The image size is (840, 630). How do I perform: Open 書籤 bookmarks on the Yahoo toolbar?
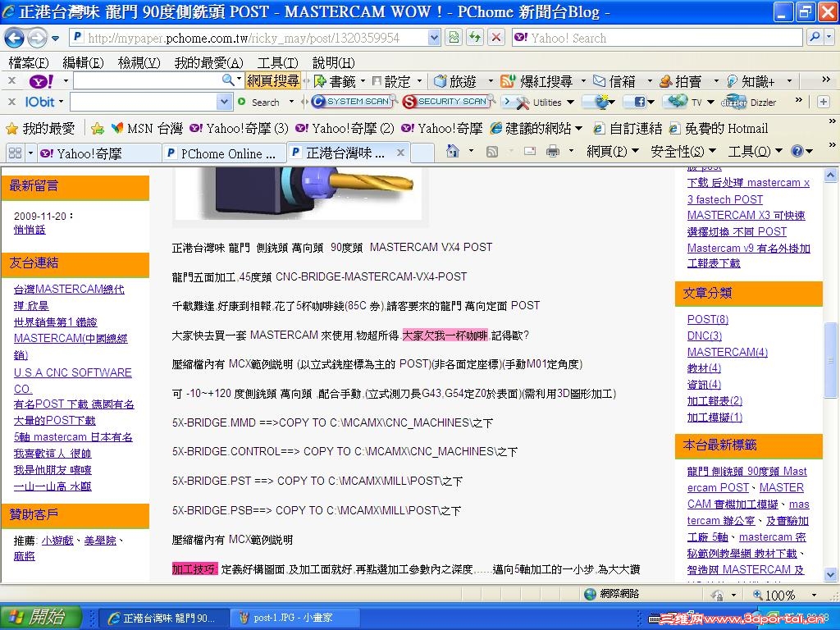(x=336, y=81)
